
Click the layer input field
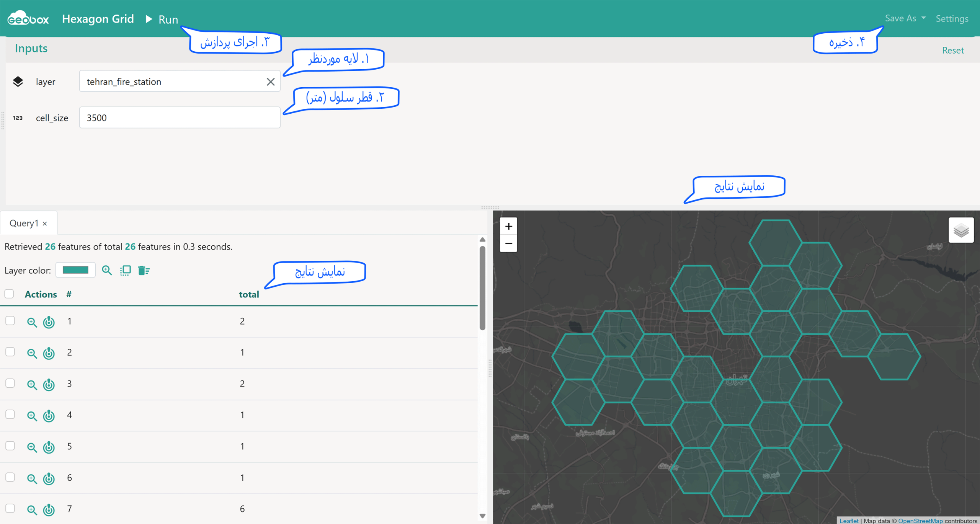click(180, 81)
